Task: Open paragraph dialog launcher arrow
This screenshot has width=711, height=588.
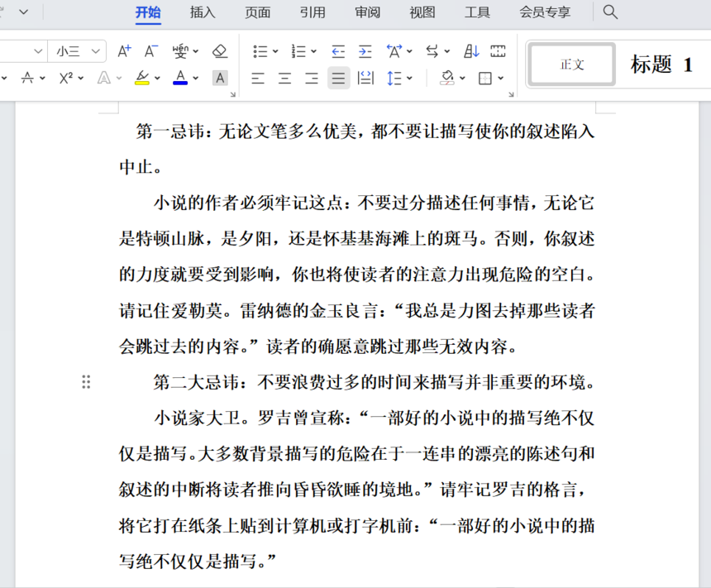Action: 511,94
